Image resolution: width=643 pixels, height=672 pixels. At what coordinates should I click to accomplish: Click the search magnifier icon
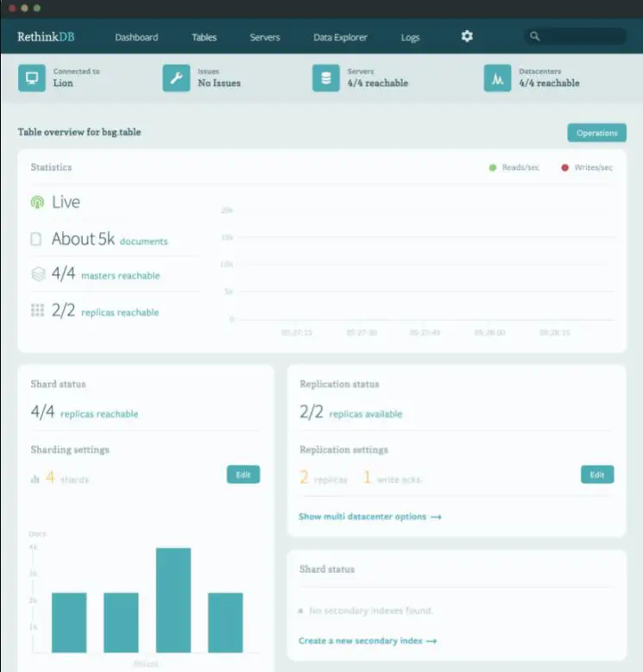(x=534, y=36)
